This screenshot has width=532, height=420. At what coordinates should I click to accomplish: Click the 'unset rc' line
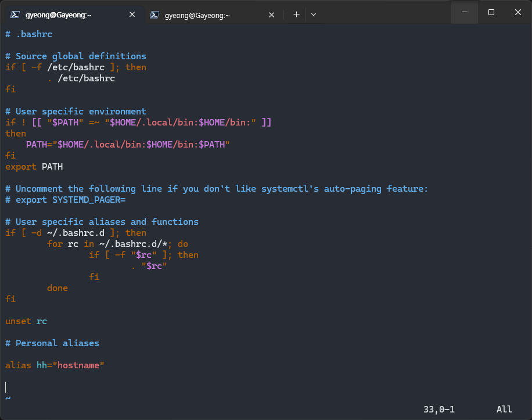(x=26, y=321)
